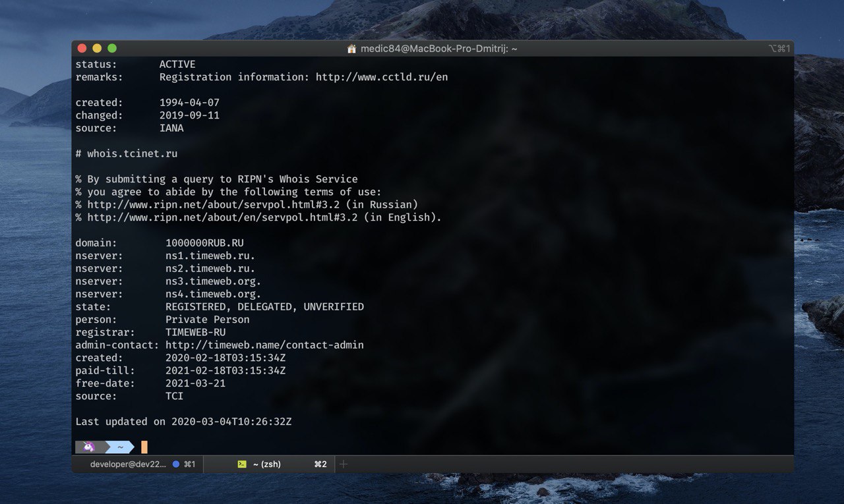Click the ⌘2 shortcut label on zsh tab
Screen dimensions: 844x504
click(x=320, y=464)
